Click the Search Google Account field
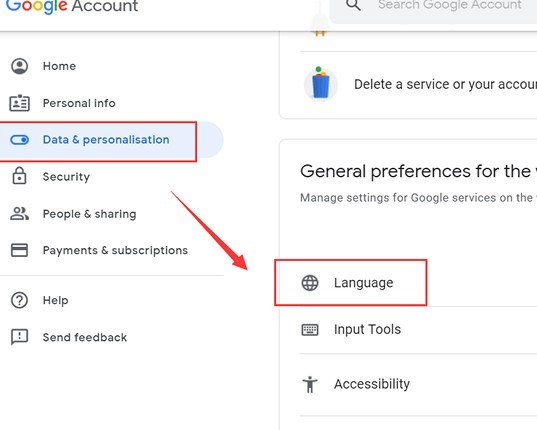 (433, 7)
